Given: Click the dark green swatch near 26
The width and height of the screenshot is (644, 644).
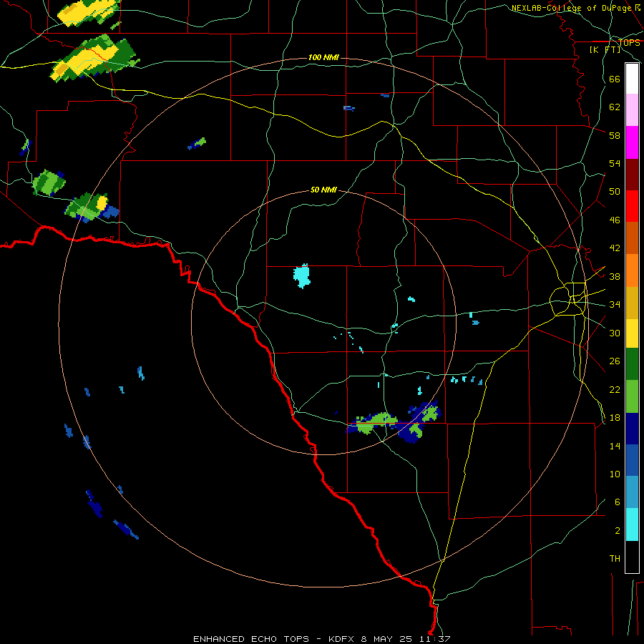Looking at the screenshot, I should coord(632,364).
